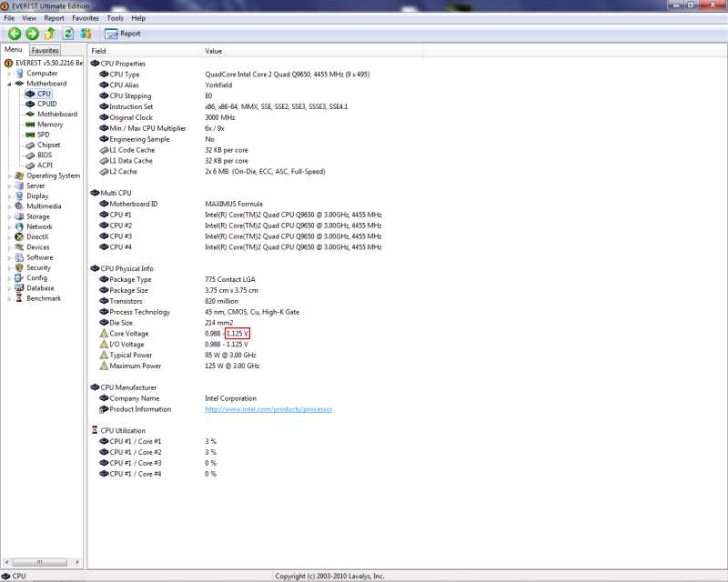This screenshot has height=582, width=728.
Task: Click the Package Type '775 Contact LGA' value
Action: tap(230, 279)
